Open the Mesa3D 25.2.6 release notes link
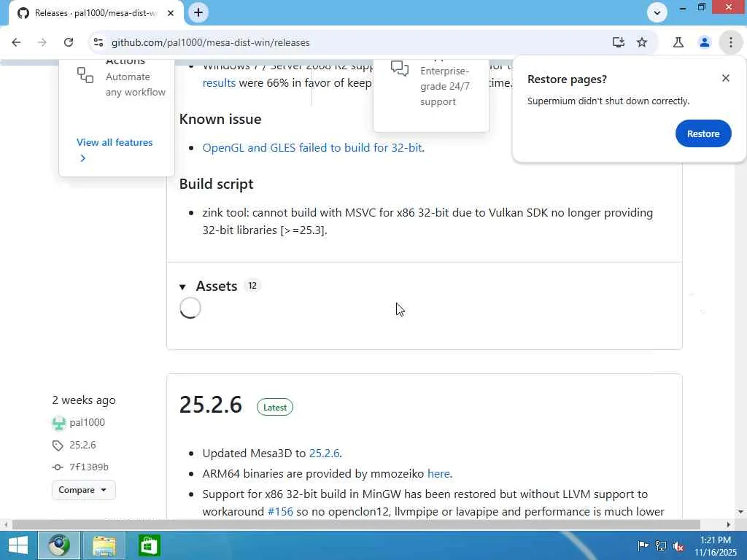Image resolution: width=747 pixels, height=560 pixels. [x=325, y=453]
